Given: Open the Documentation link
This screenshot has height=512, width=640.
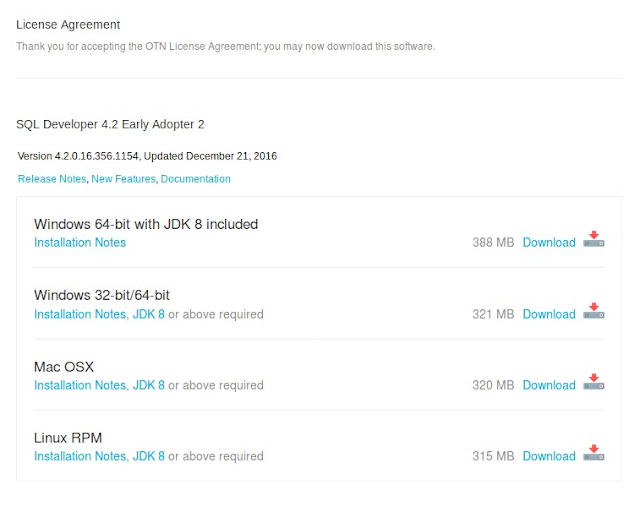Looking at the screenshot, I should (x=196, y=179).
